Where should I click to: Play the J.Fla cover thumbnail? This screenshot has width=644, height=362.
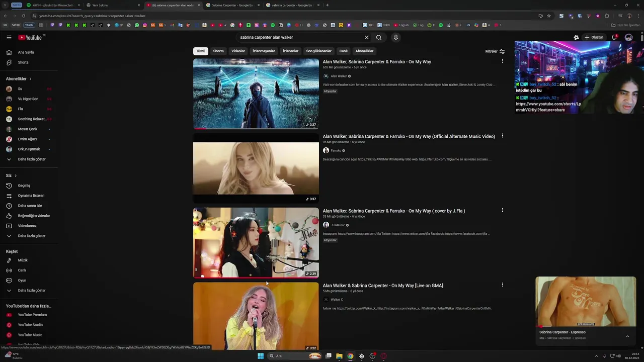[256, 242]
